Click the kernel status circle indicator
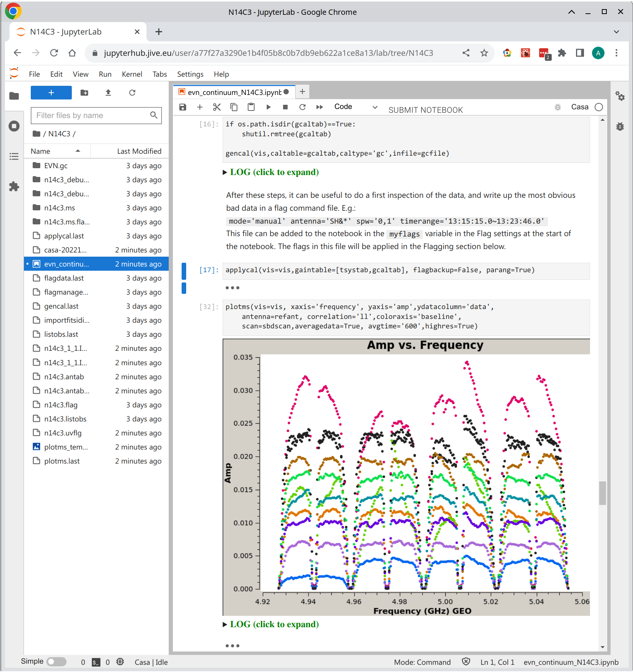The width and height of the screenshot is (633, 672). [599, 107]
